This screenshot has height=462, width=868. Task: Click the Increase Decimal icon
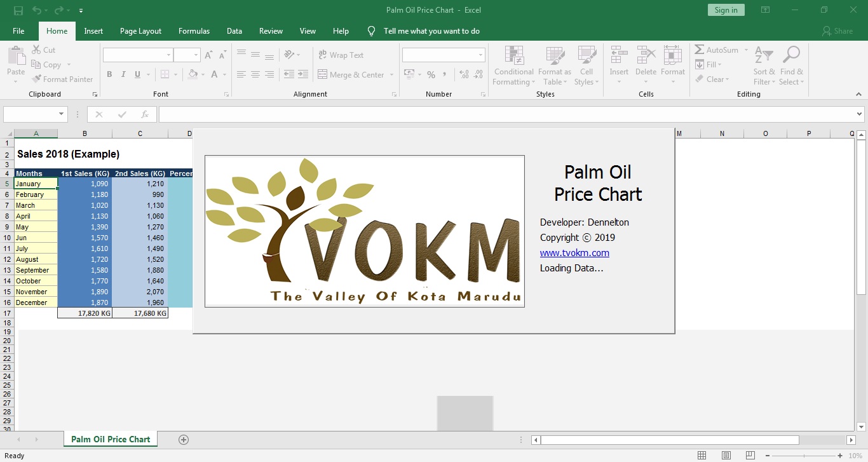[464, 74]
